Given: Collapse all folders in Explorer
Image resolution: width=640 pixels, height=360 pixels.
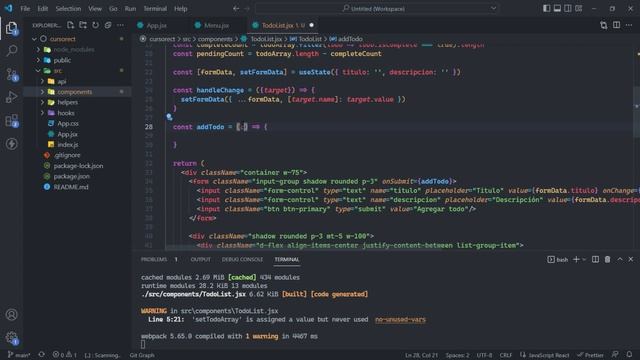Looking at the screenshot, I should point(108,25).
